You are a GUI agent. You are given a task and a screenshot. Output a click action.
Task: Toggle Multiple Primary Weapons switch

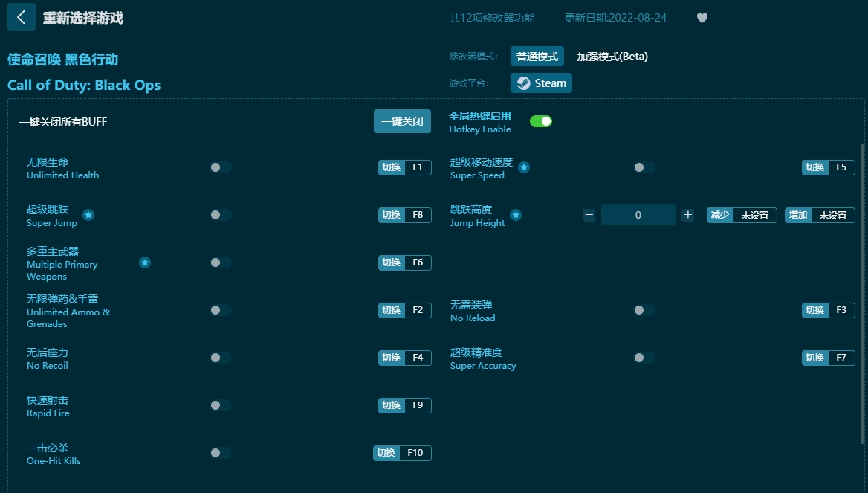click(220, 262)
